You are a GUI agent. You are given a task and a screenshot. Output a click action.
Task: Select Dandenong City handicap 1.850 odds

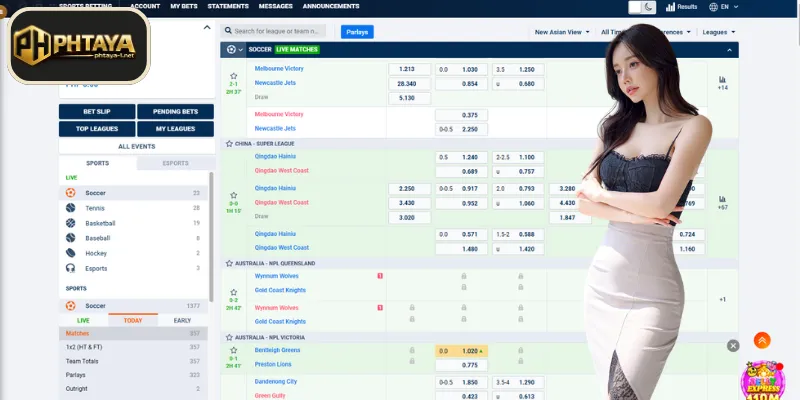461,383
